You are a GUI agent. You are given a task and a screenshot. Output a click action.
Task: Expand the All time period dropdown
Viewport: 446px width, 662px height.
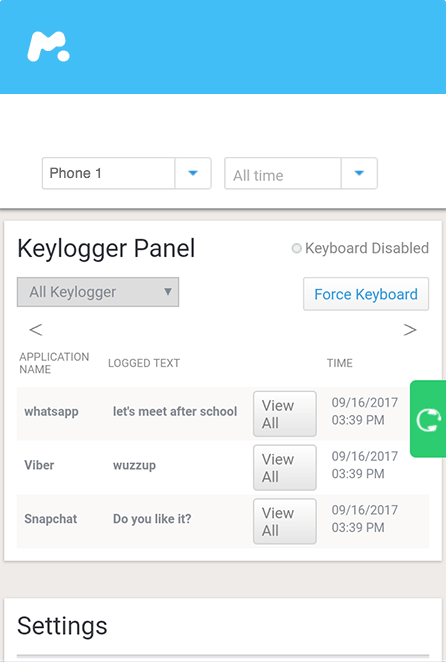coord(301,173)
